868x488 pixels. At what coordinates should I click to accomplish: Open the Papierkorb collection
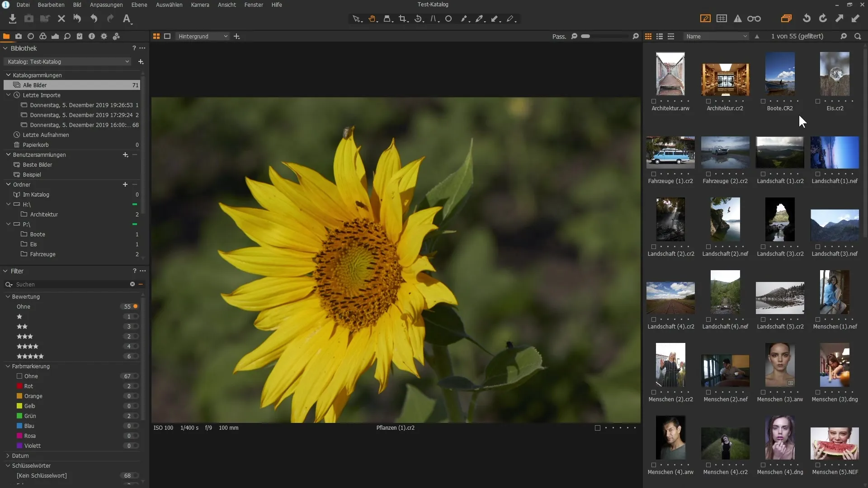[36, 145]
